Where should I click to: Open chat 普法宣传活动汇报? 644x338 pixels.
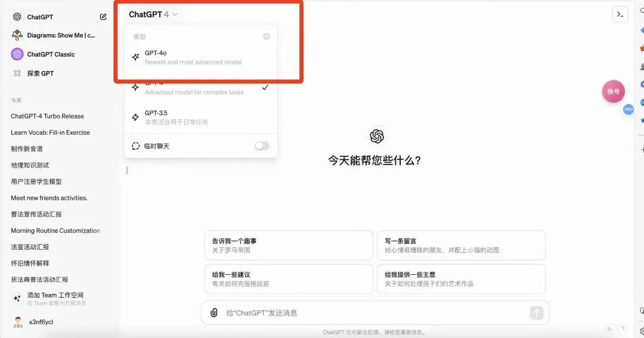tap(36, 215)
